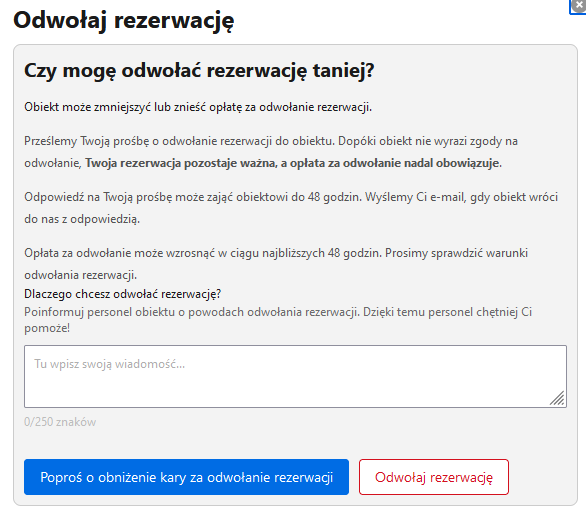Click heading 'Czy mogę odwołać rezerwację taniej?'
The width and height of the screenshot is (586, 518).
pyautogui.click(x=199, y=71)
